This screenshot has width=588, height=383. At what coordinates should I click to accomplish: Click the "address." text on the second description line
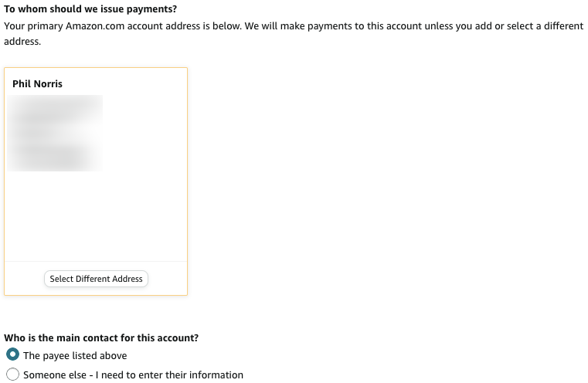coord(22,41)
